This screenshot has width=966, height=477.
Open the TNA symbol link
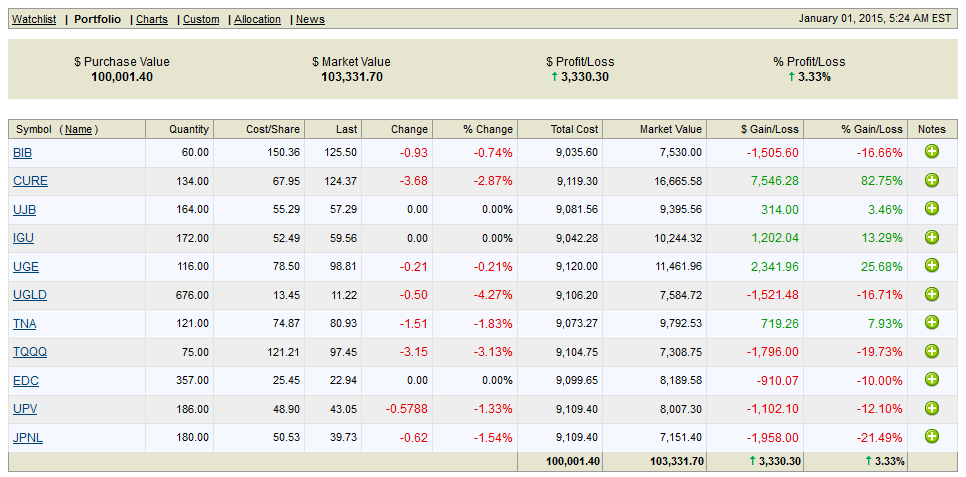(x=24, y=323)
